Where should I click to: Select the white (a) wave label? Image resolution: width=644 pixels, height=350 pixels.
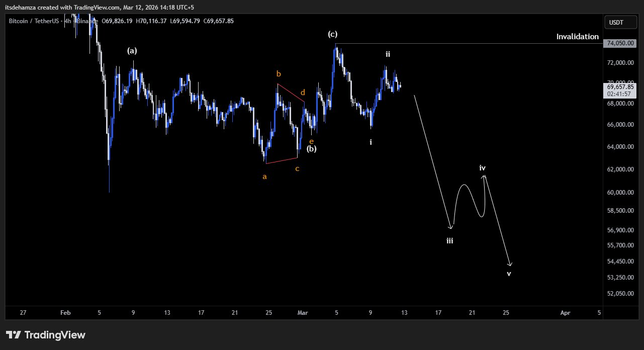tap(132, 51)
